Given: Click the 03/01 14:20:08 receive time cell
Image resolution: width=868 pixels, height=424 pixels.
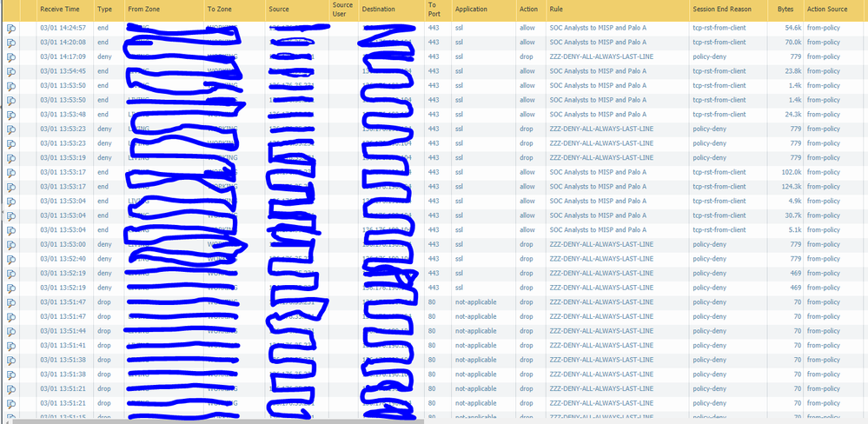Looking at the screenshot, I should [63, 42].
